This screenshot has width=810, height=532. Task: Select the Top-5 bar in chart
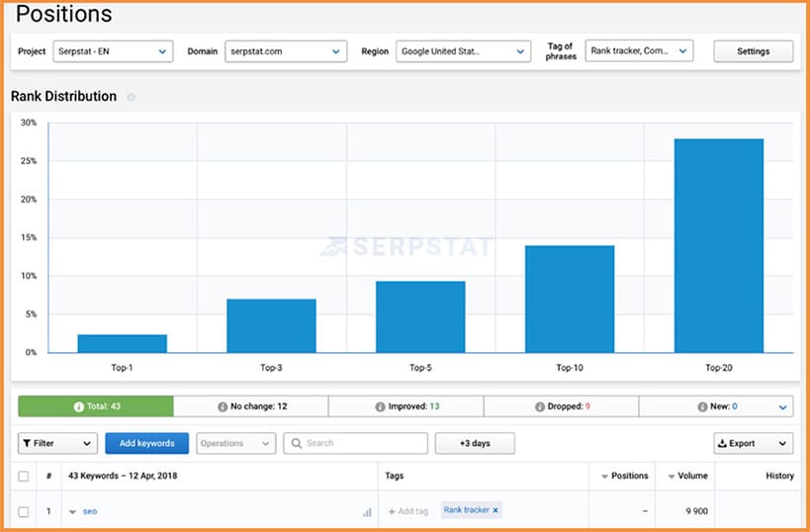(420, 317)
